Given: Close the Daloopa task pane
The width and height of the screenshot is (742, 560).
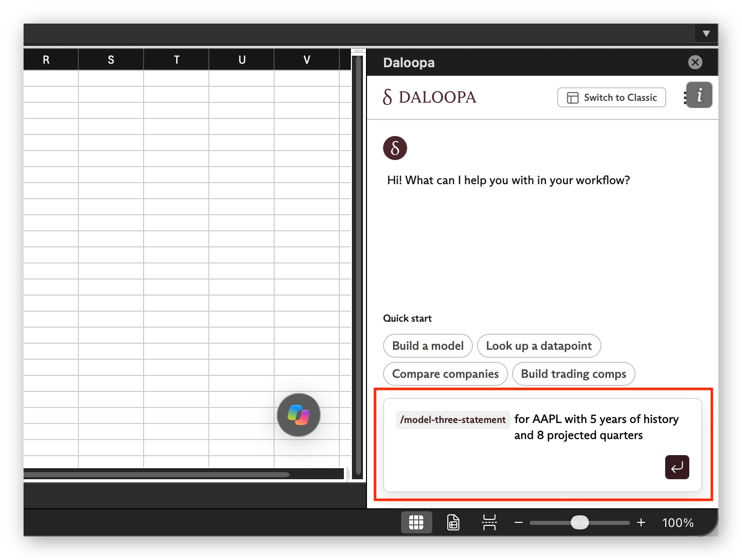Looking at the screenshot, I should click(x=695, y=62).
